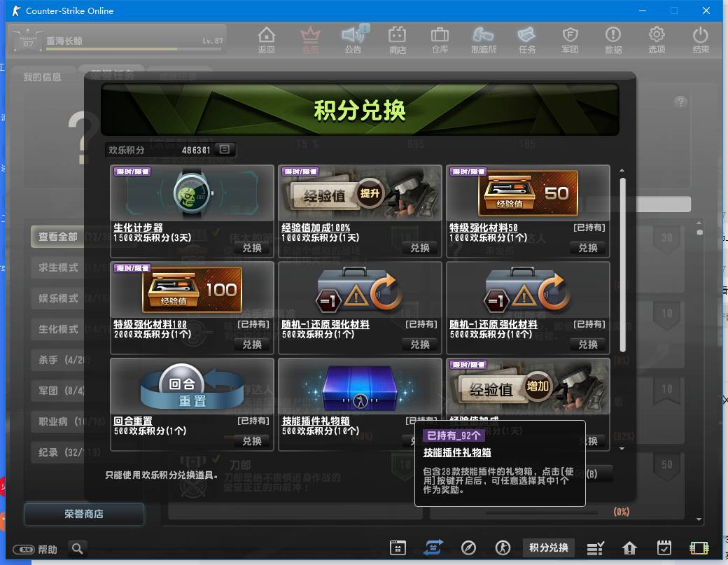This screenshot has width=728, height=565.
Task: Click the 积分兑换 bottom bar button
Action: click(x=549, y=547)
